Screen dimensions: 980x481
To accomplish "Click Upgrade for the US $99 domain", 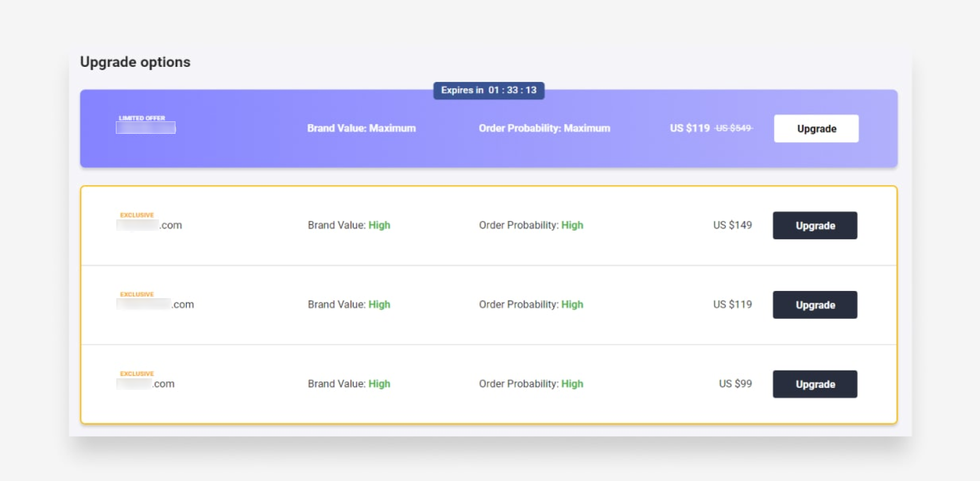I will (x=815, y=384).
